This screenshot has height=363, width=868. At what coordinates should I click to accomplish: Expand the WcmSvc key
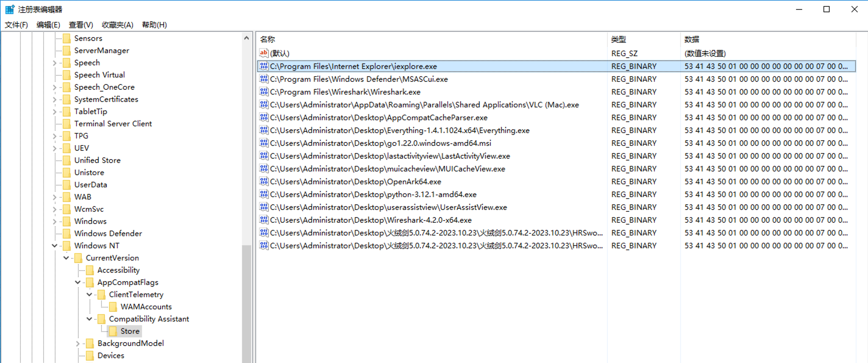point(55,209)
